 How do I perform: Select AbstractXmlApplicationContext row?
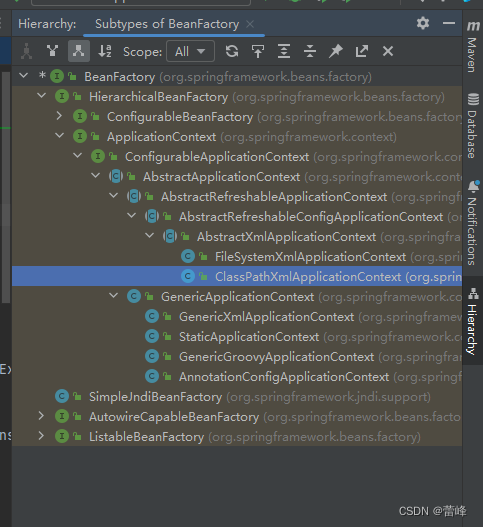click(237, 237)
